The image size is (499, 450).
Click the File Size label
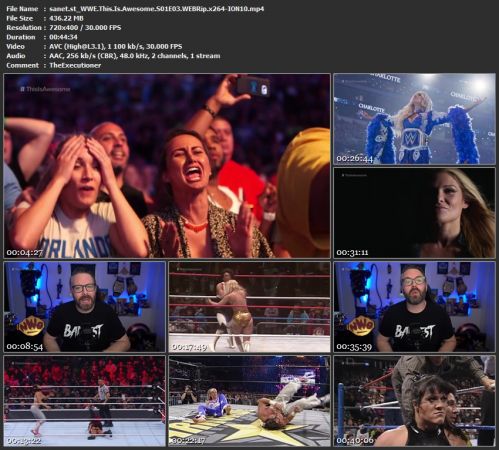(20, 18)
